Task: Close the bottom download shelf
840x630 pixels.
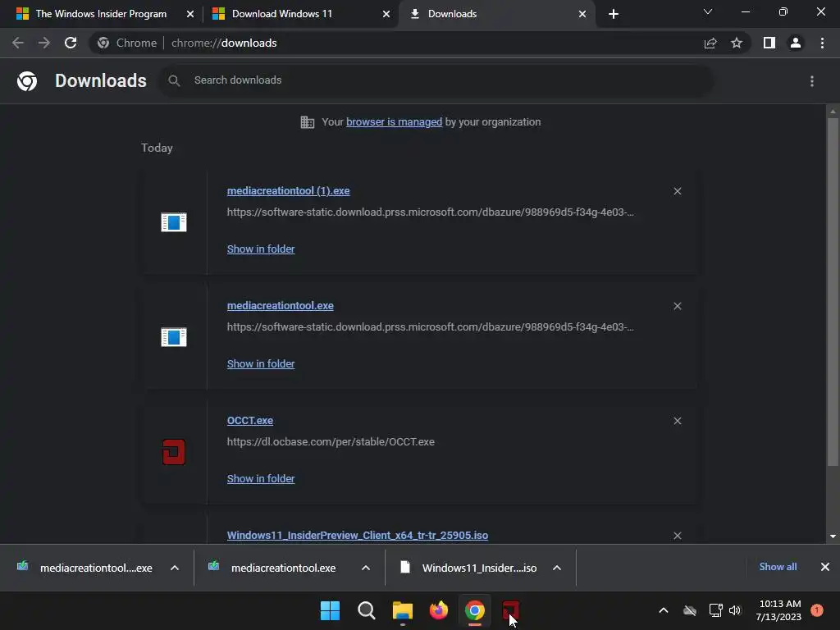Action: pos(825,567)
